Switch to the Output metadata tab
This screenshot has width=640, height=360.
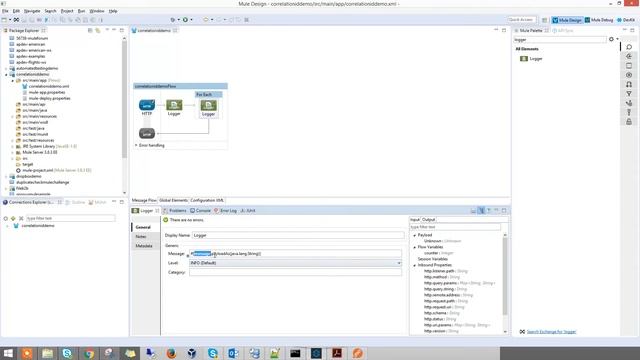[x=428, y=220]
